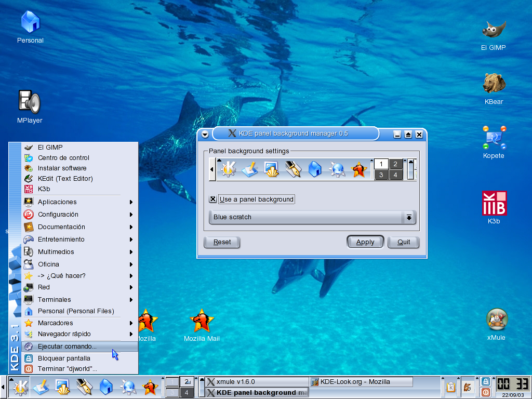This screenshot has width=532, height=399.
Task: Open the Blue scratch background dropdown
Action: pos(312,217)
